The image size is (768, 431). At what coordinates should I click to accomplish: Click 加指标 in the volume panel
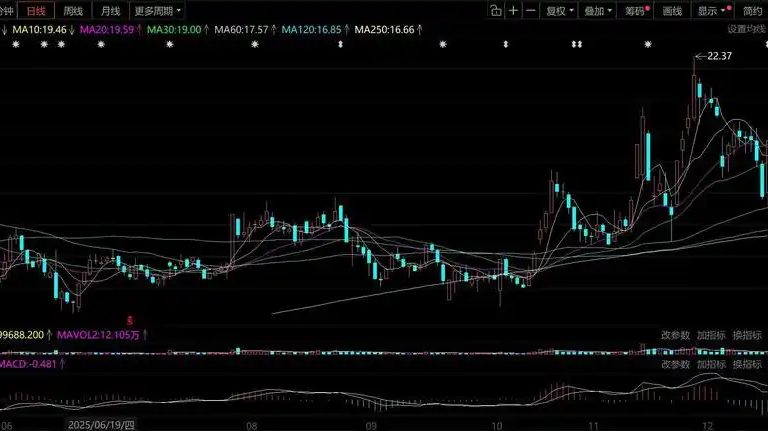[x=711, y=335]
